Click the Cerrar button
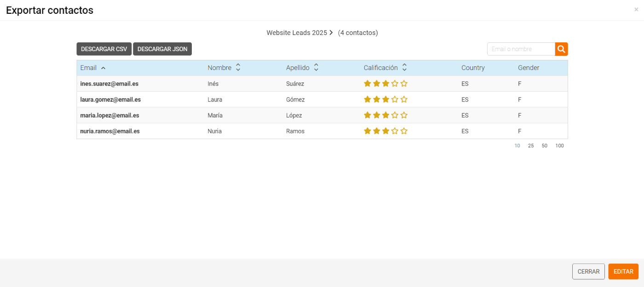The width and height of the screenshot is (644, 287). 588,271
